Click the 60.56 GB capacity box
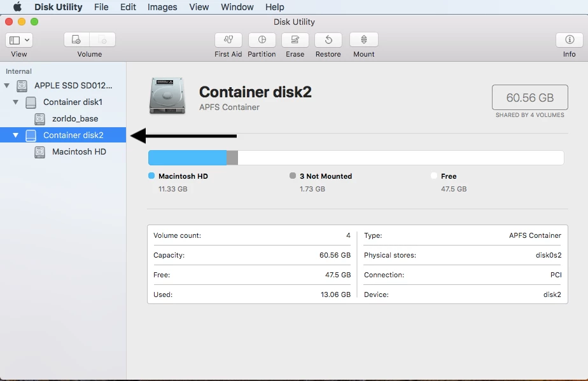Screen dimensions: 588x381 click(x=530, y=97)
